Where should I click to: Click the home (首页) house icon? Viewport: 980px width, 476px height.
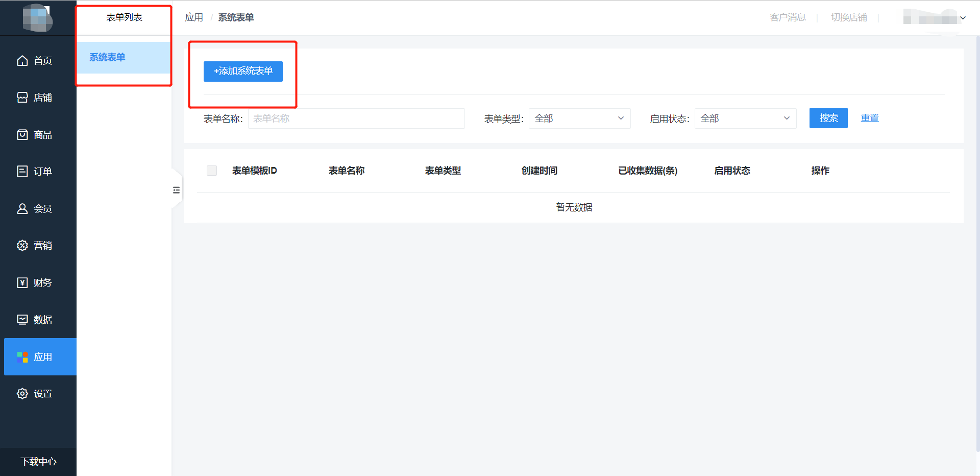[x=22, y=61]
